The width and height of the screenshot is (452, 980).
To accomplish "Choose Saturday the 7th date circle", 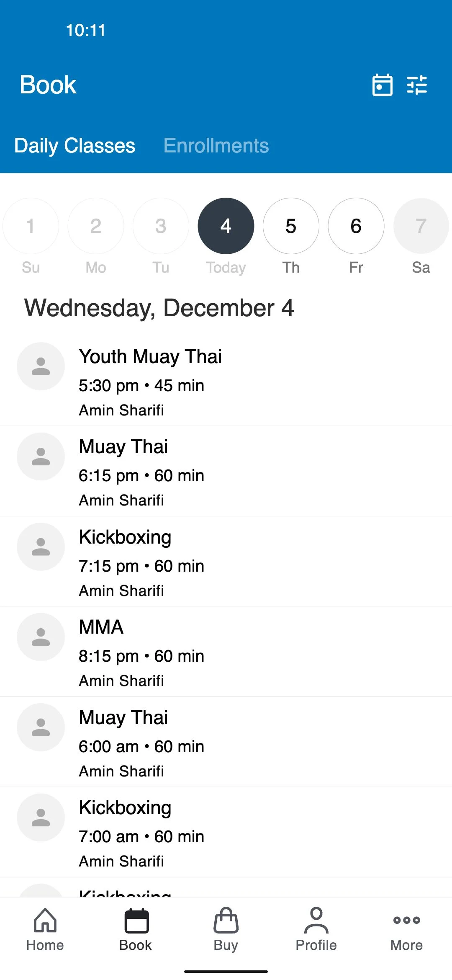I will tap(421, 226).
